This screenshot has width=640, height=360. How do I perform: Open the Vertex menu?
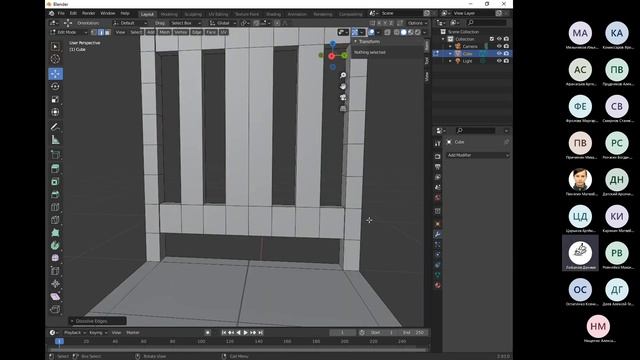coord(180,32)
